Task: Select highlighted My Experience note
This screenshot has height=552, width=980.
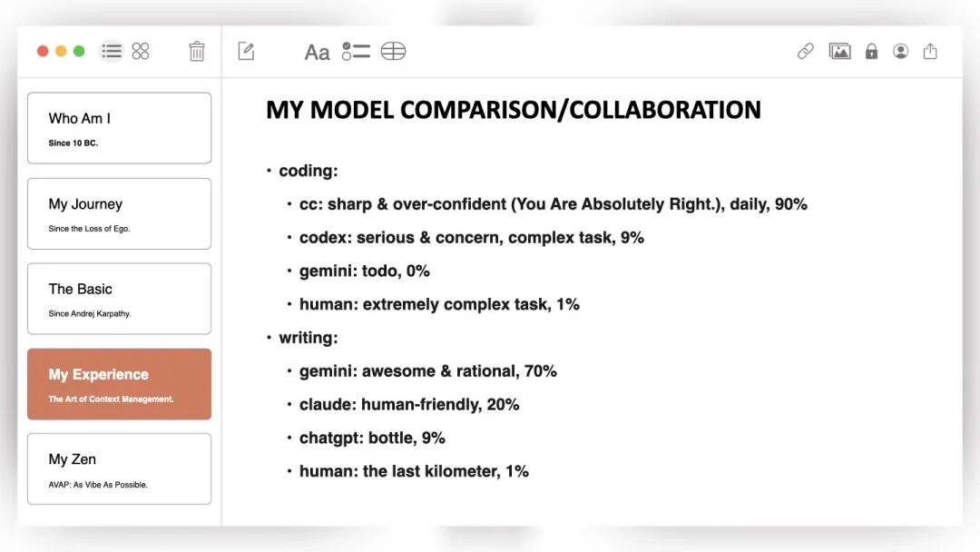Action: tap(120, 384)
